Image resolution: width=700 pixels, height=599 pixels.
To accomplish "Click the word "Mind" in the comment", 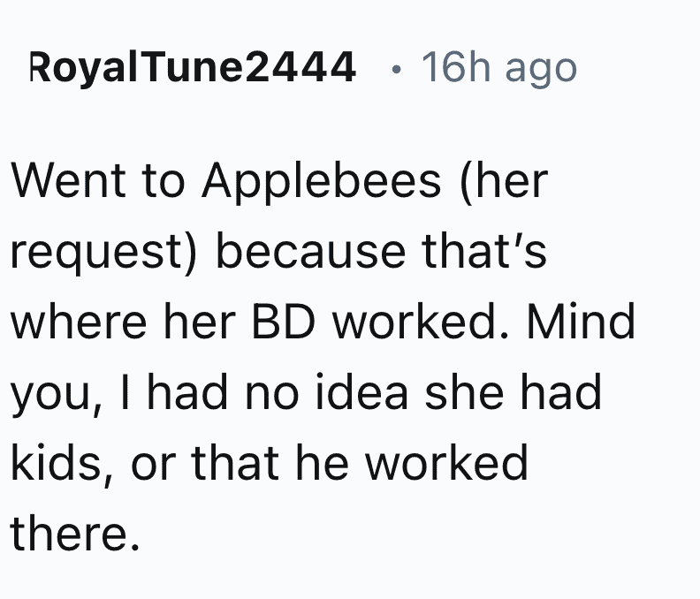I will pos(581,322).
